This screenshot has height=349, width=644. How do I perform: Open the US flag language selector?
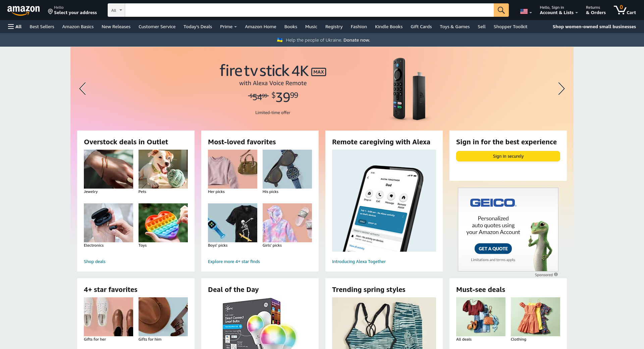pos(526,12)
